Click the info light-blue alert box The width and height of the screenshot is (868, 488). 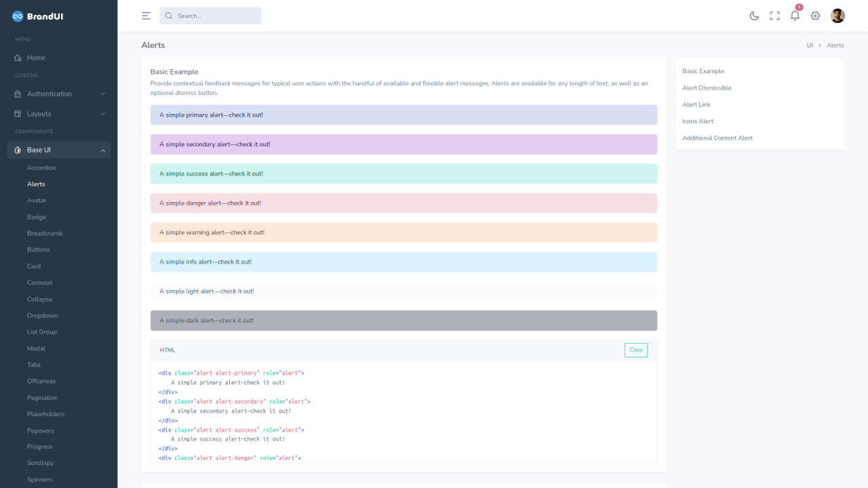pos(403,262)
